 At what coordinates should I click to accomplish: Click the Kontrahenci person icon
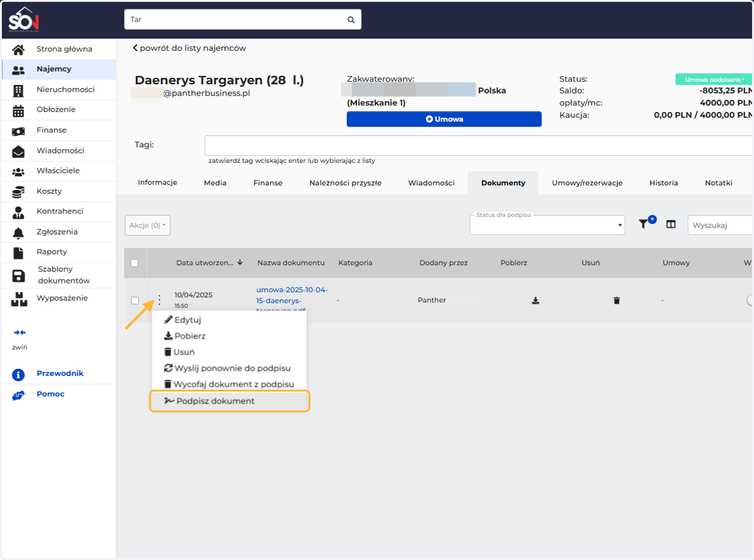click(x=18, y=212)
